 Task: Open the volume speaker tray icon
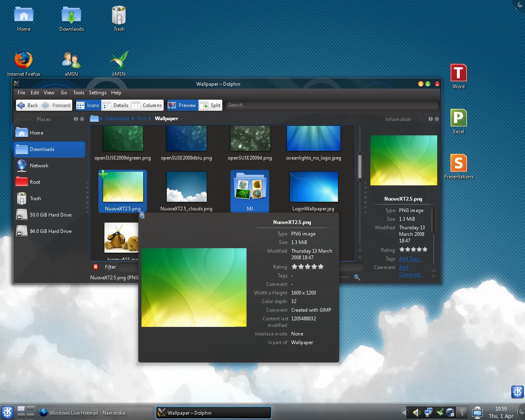pos(416,413)
